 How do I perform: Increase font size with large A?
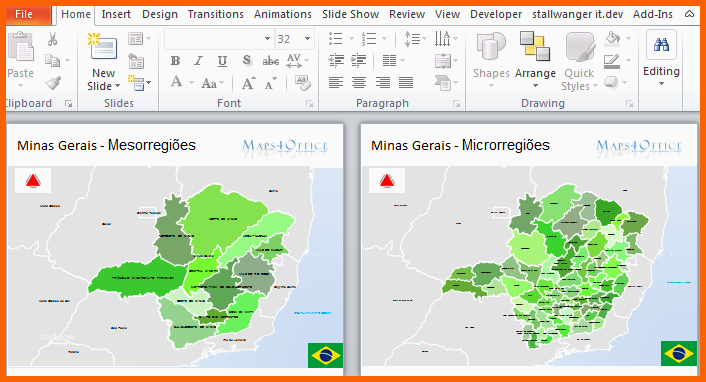pos(248,83)
